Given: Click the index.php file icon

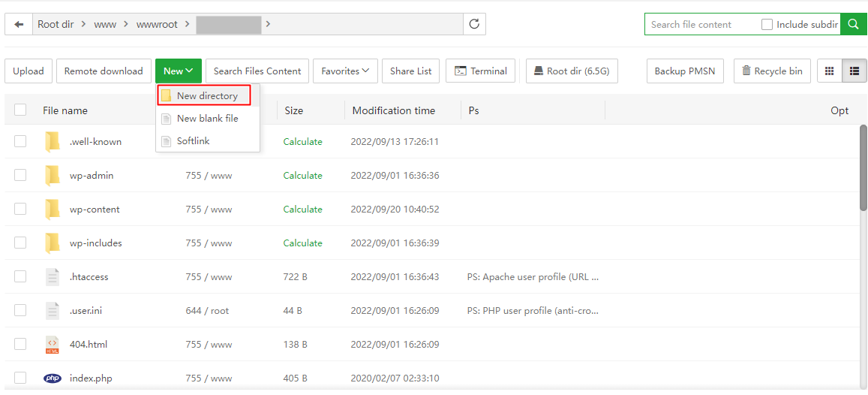Looking at the screenshot, I should (52, 378).
